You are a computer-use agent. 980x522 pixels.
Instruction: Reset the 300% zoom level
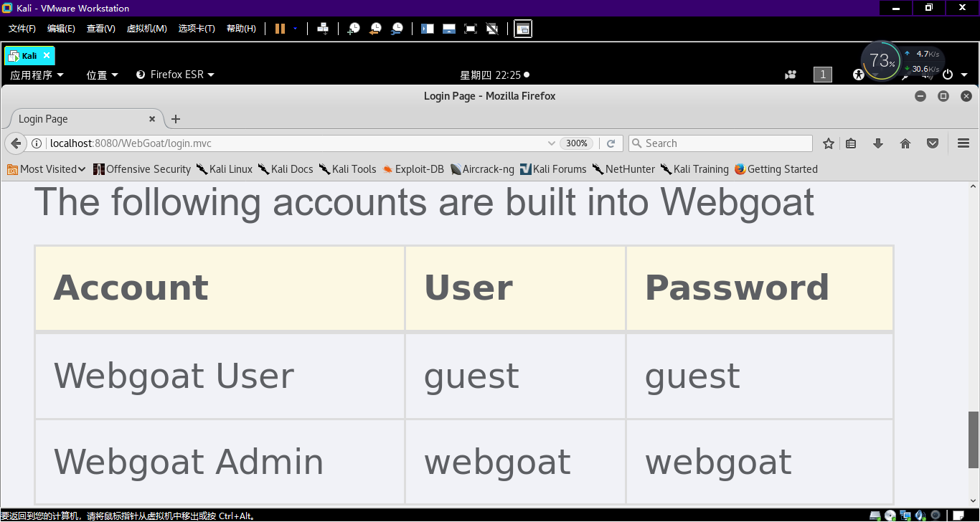577,143
